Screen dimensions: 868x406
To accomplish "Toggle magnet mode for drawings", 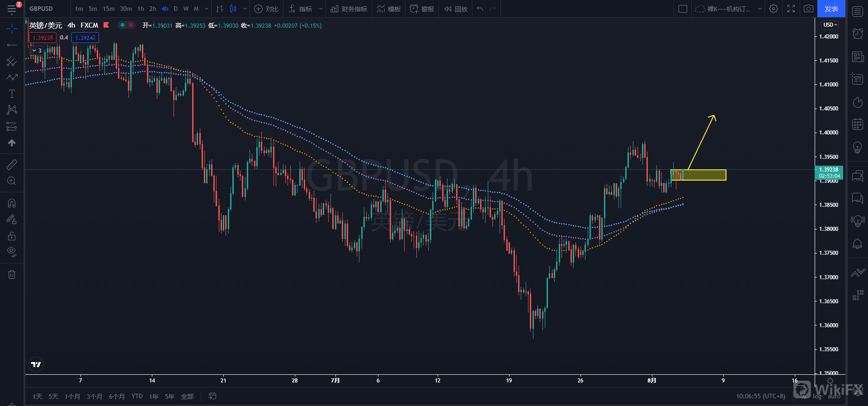I will pyautogui.click(x=12, y=203).
